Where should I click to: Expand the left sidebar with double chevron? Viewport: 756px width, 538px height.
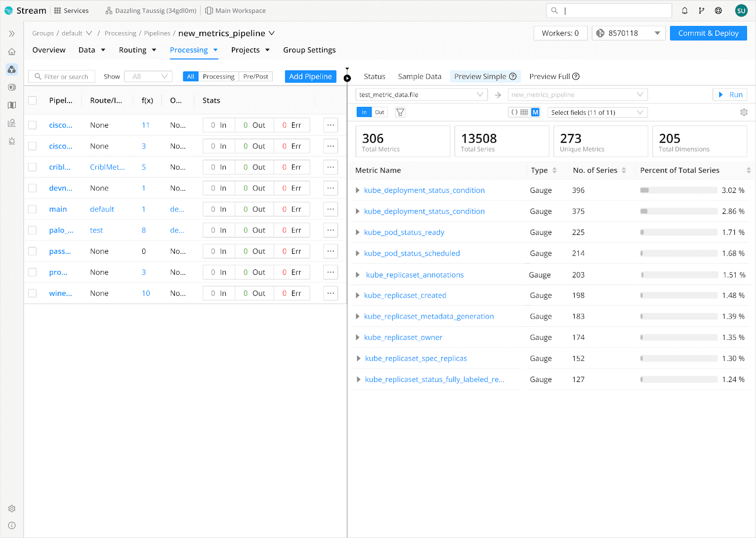(x=12, y=34)
